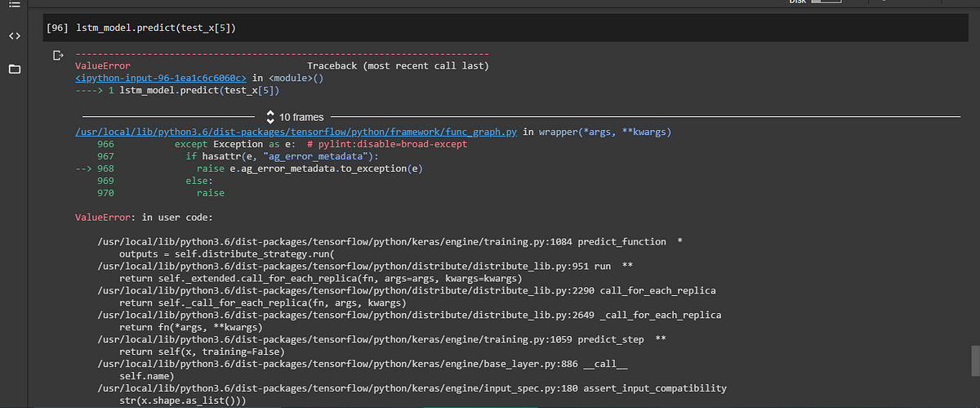Click 'return fn(*args, **kwargs)' line
The image size is (980, 408).
point(191,327)
